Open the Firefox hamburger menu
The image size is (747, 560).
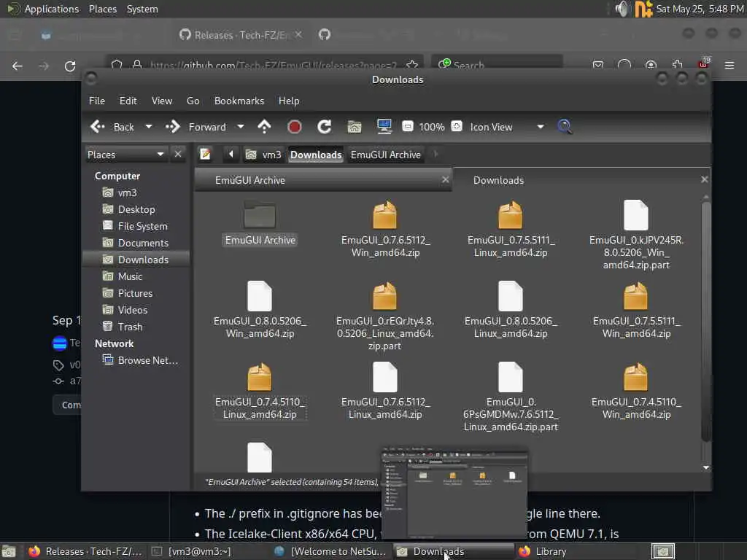click(x=729, y=65)
